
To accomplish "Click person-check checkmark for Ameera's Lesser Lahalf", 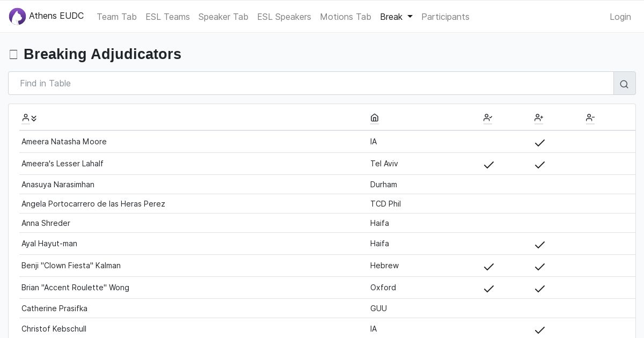I will [x=489, y=165].
